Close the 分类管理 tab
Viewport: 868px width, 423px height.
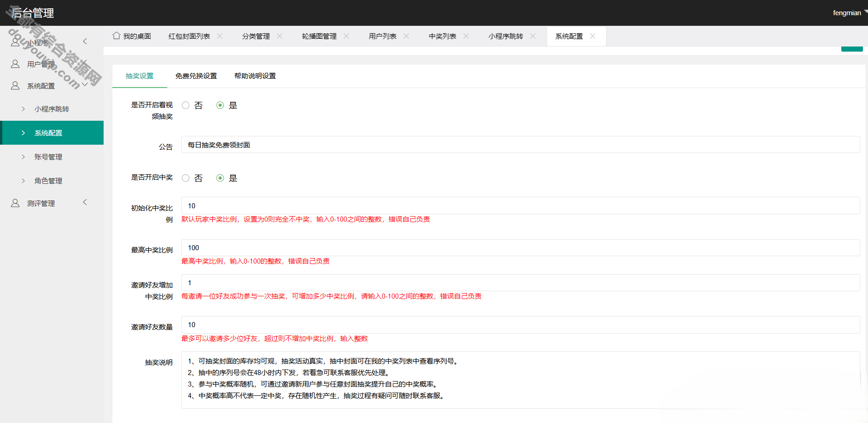tap(280, 36)
